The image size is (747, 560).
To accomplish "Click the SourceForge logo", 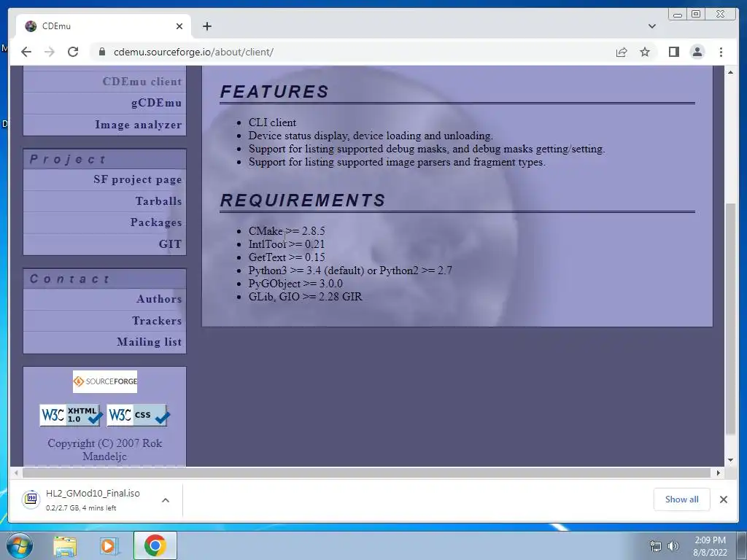I will [105, 381].
